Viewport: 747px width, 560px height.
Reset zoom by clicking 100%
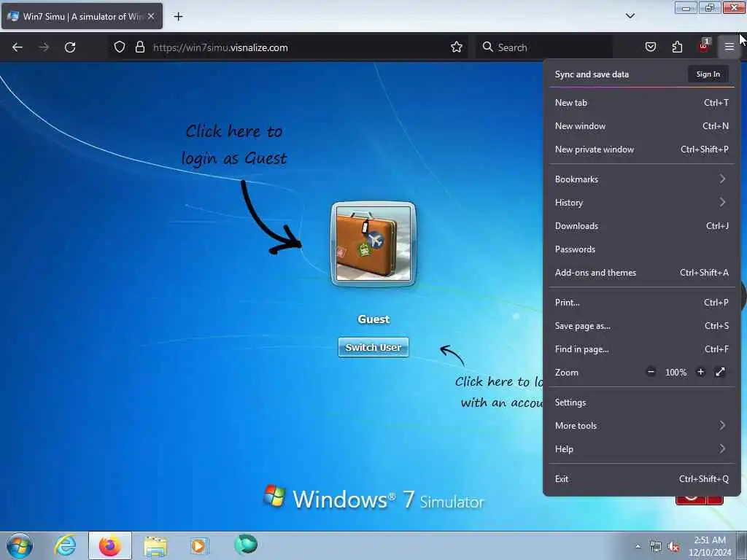[676, 373]
